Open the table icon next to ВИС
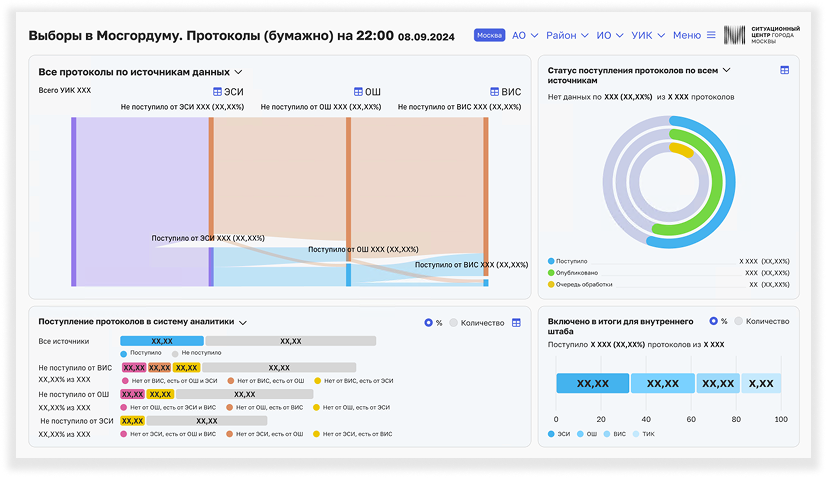The image size is (827, 478). point(494,92)
